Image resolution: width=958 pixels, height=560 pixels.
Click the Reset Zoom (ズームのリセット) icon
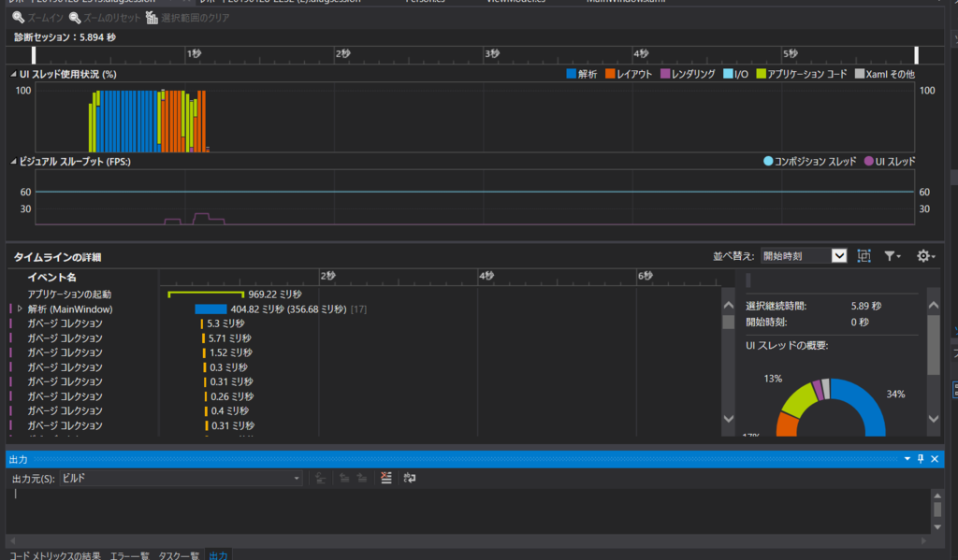[75, 18]
